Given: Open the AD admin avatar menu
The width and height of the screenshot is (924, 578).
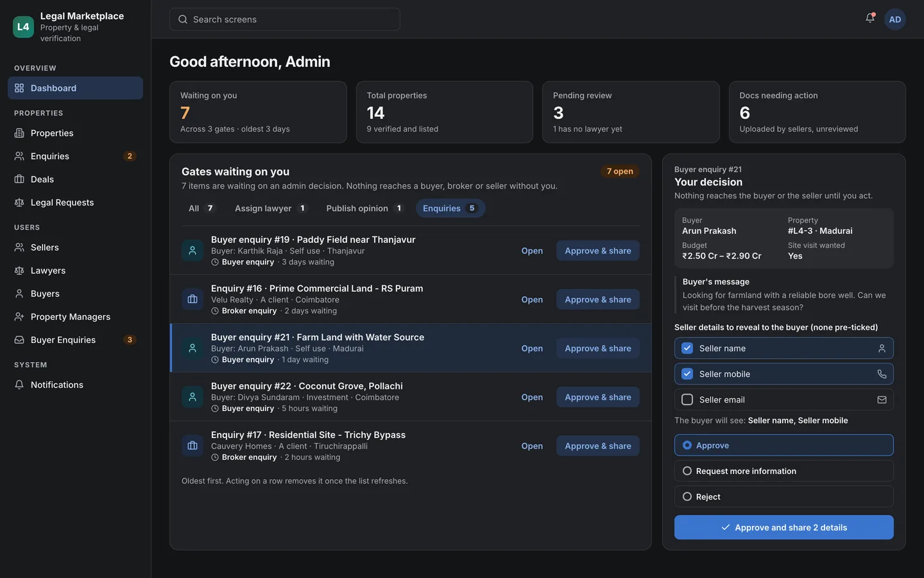Looking at the screenshot, I should 895,19.
